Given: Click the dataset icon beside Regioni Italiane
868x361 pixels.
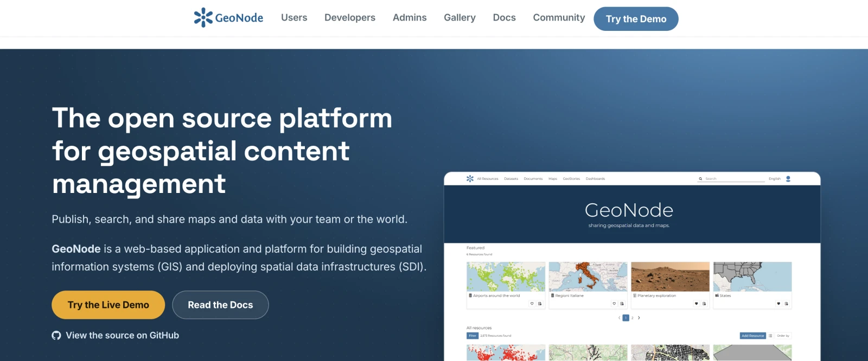Looking at the screenshot, I should (x=553, y=295).
